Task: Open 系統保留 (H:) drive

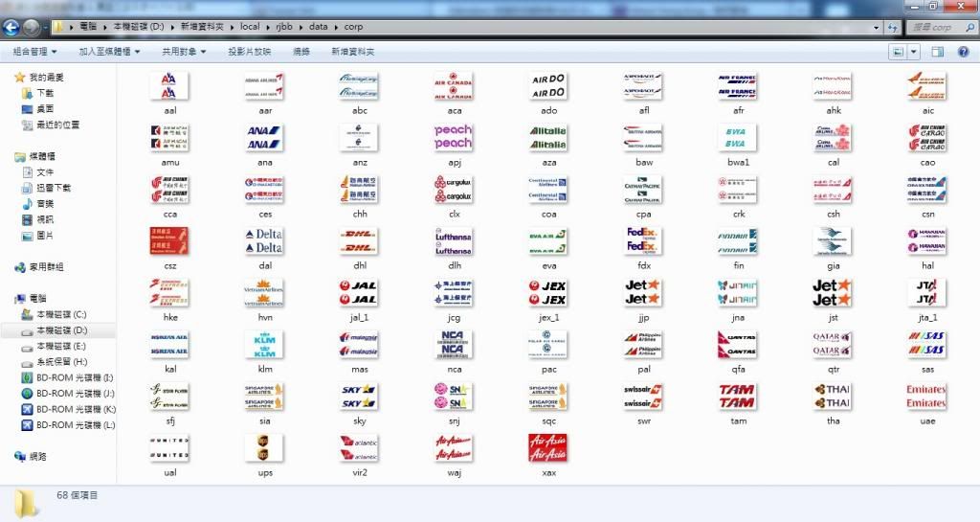Action: click(x=55, y=362)
